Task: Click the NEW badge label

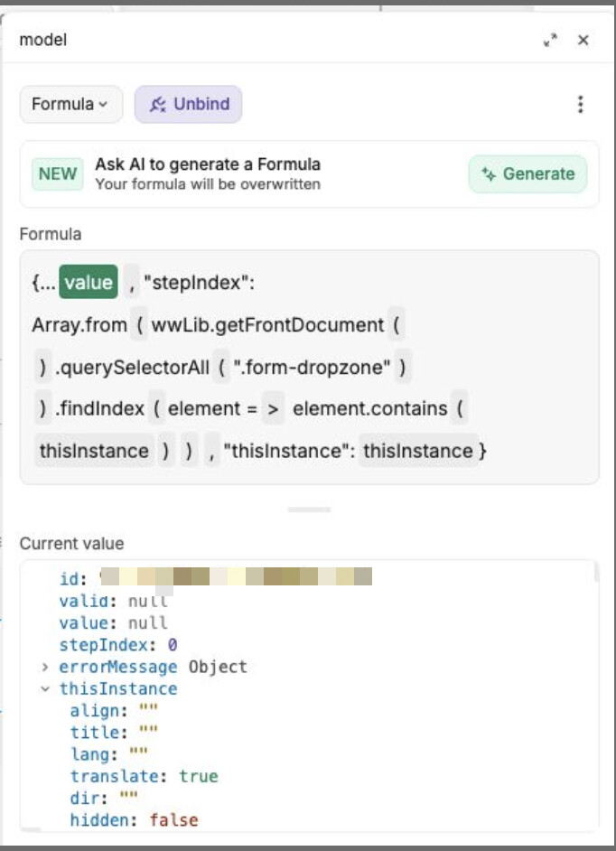Action: [58, 174]
